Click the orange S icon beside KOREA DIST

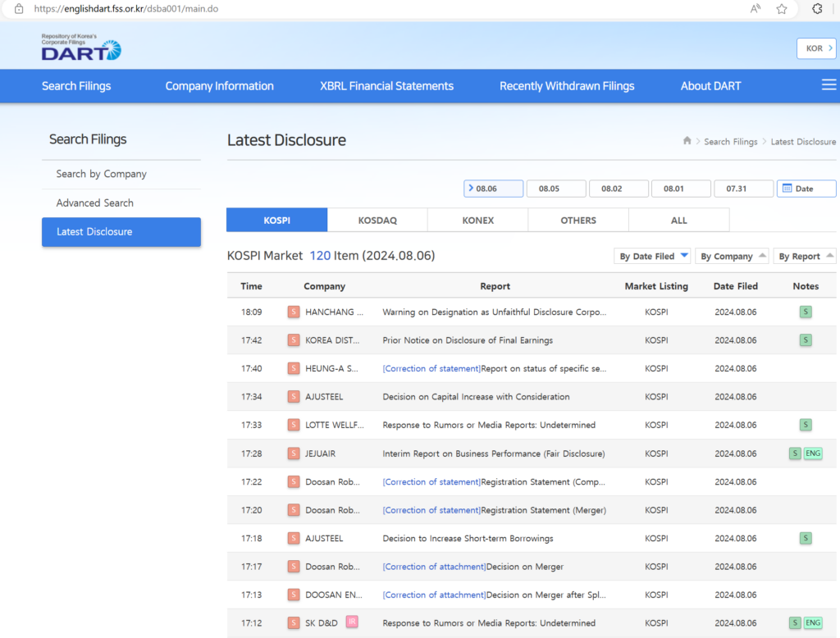294,340
